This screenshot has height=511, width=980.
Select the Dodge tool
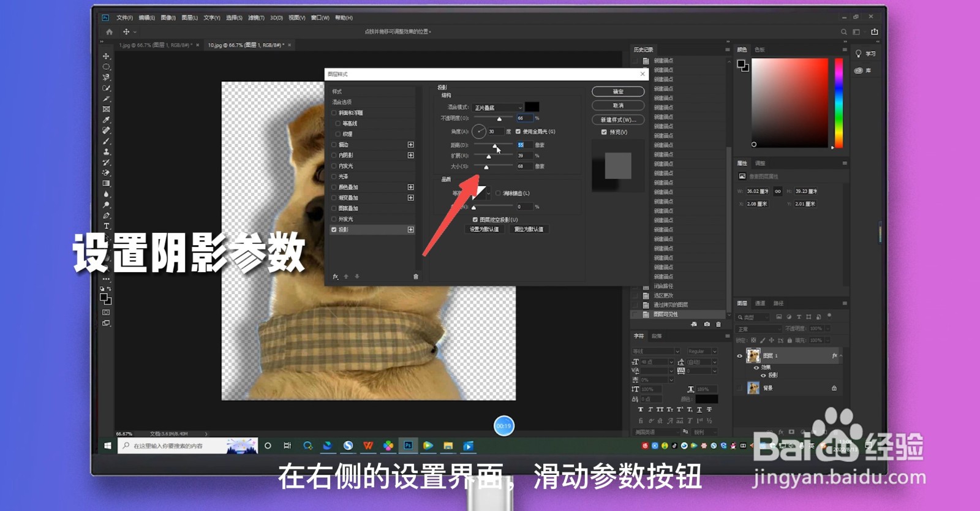coord(106,205)
